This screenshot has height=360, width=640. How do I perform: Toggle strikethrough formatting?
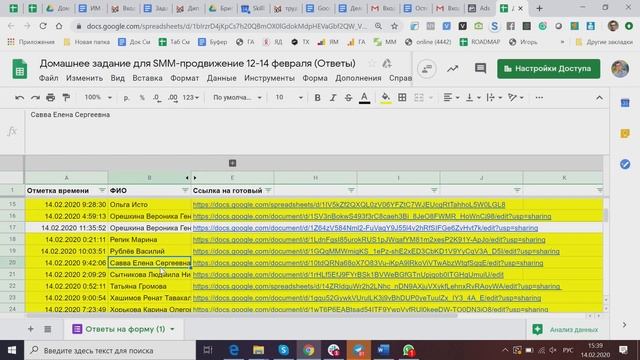(x=348, y=98)
